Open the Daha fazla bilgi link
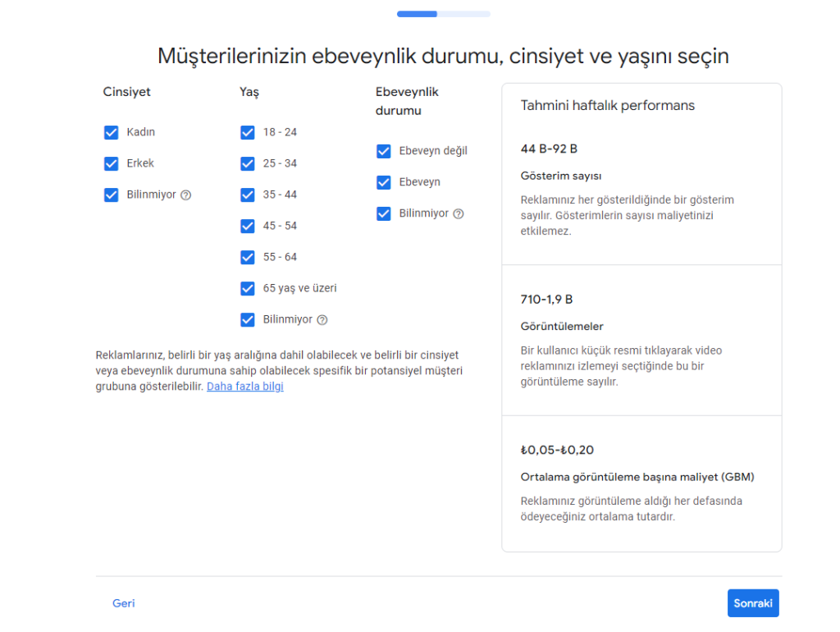840x632 pixels. pyautogui.click(x=244, y=386)
